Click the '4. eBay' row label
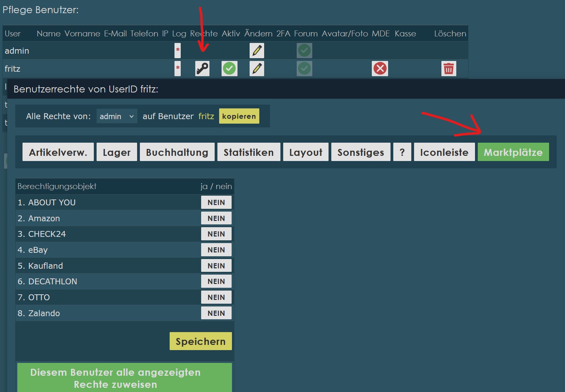This screenshot has height=392, width=565. point(33,250)
